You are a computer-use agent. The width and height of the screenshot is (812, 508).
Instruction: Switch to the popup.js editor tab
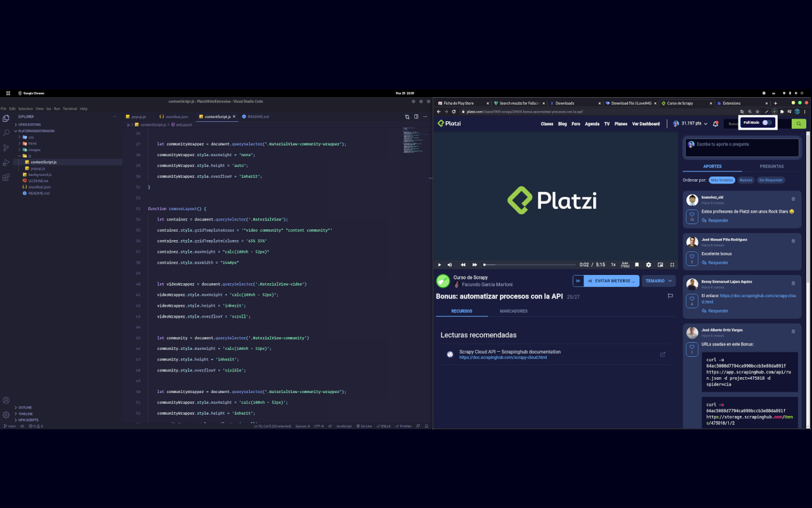click(138, 117)
